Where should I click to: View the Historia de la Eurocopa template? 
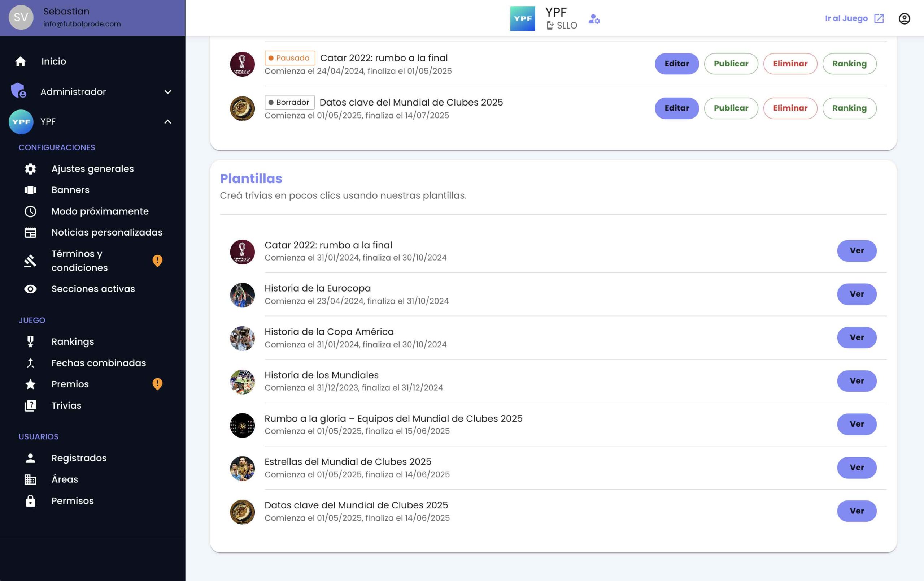tap(857, 294)
